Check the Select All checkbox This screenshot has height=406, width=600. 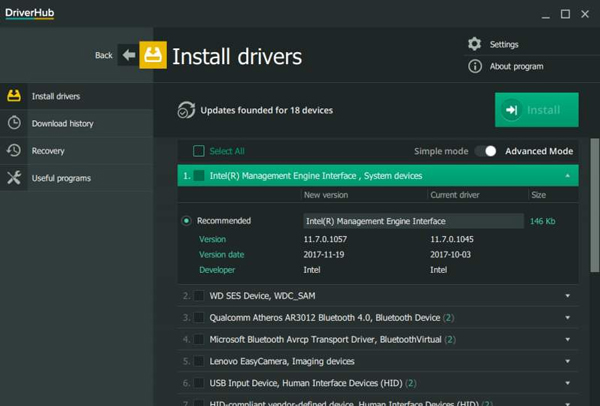(199, 151)
